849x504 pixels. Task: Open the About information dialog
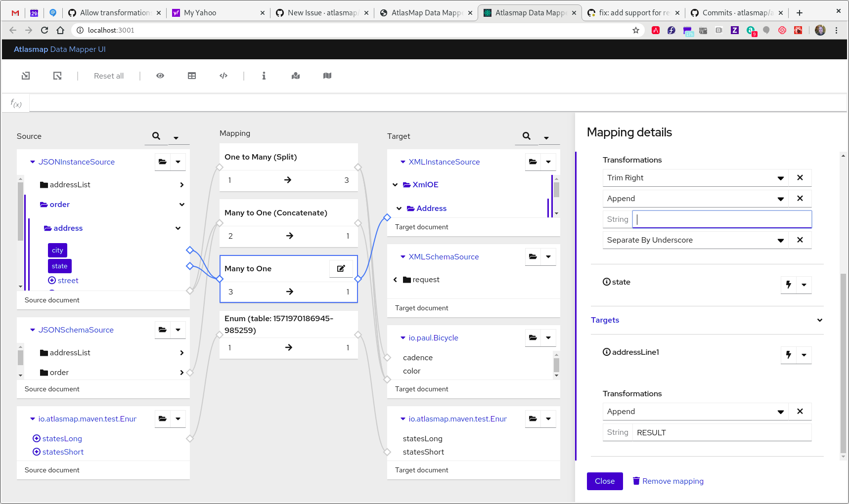pyautogui.click(x=264, y=76)
